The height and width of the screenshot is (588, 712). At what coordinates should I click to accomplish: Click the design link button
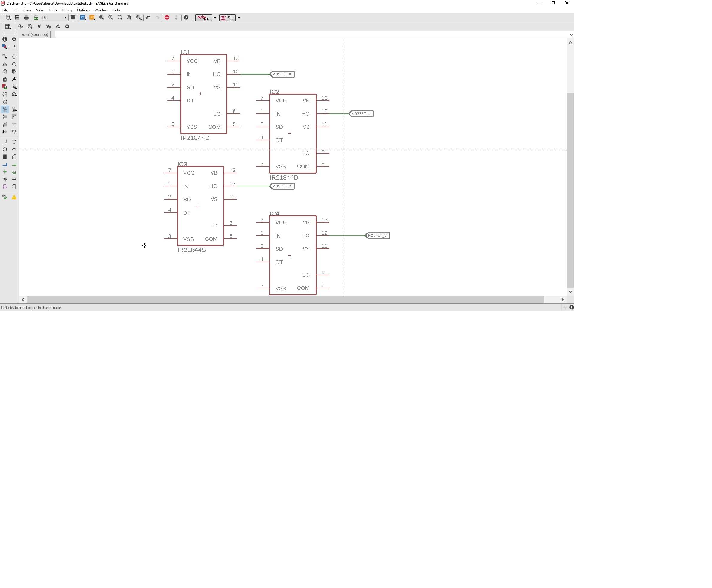click(203, 18)
